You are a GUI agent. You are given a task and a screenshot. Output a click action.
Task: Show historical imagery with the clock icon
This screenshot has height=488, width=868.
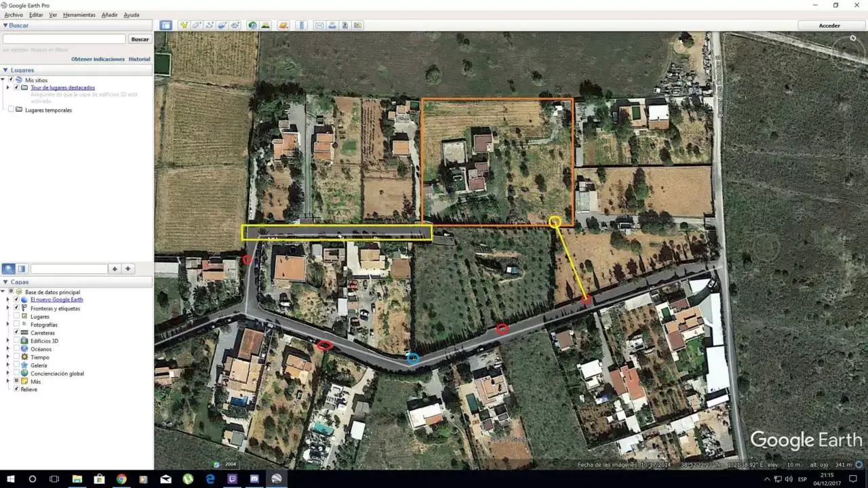tap(253, 25)
